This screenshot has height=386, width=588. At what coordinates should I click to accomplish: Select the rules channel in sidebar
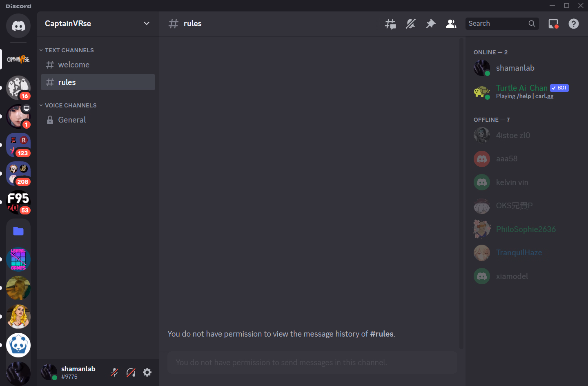pos(98,82)
